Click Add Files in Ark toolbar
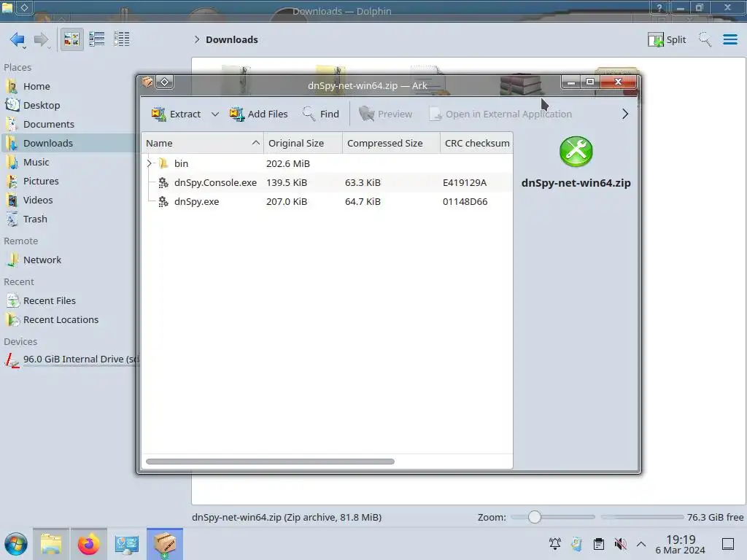This screenshot has width=747, height=560. (258, 114)
